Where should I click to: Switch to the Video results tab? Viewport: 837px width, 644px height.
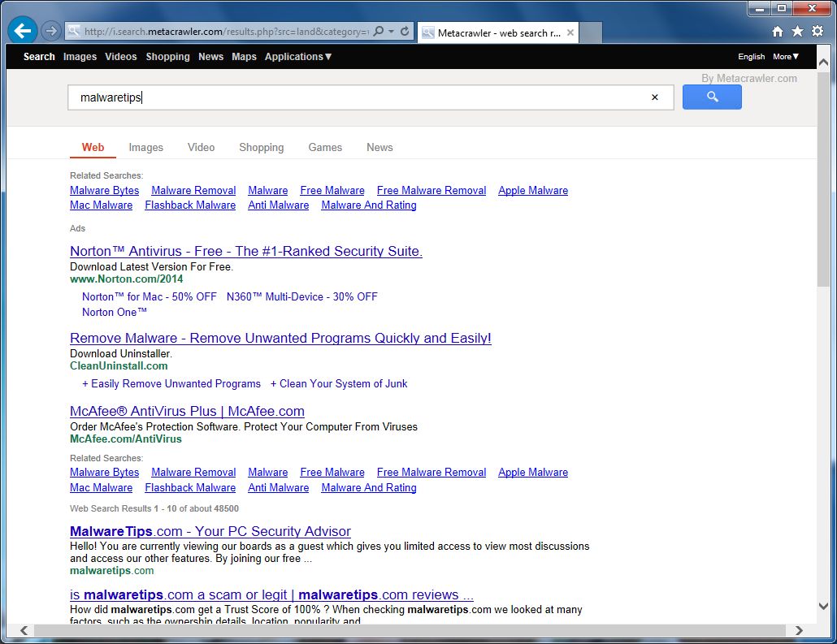tap(202, 147)
